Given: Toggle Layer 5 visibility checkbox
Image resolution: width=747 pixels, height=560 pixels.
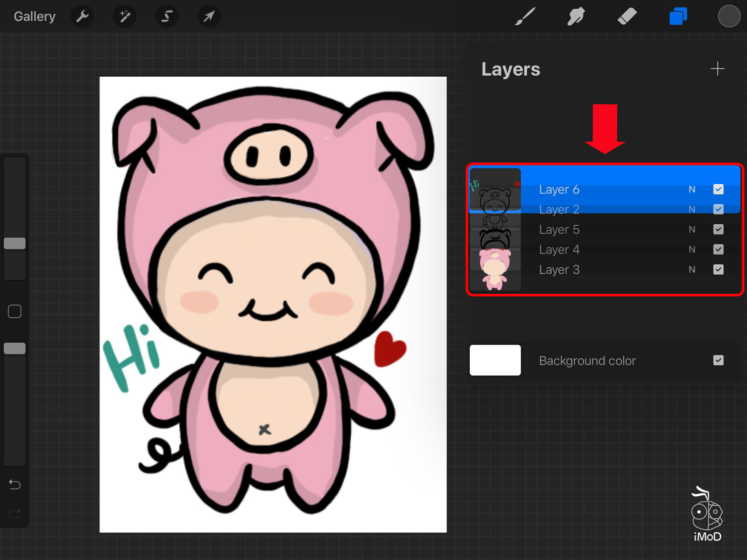Looking at the screenshot, I should click(718, 229).
